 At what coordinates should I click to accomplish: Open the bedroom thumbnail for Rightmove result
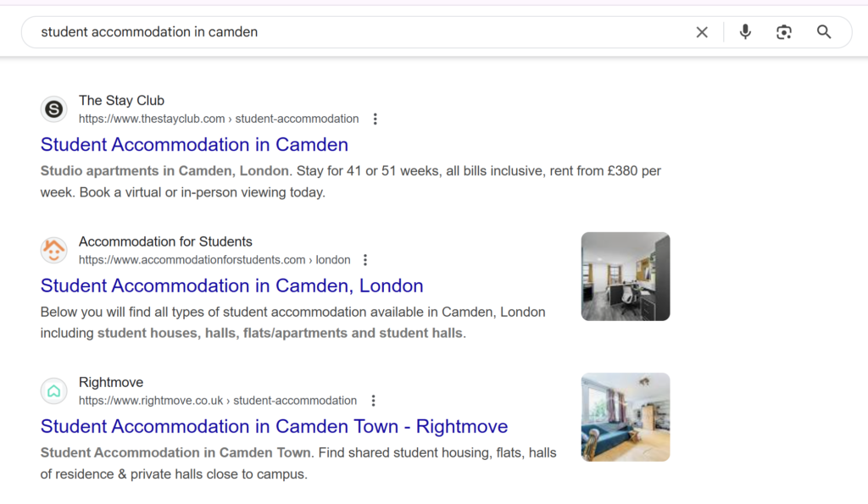tap(626, 417)
